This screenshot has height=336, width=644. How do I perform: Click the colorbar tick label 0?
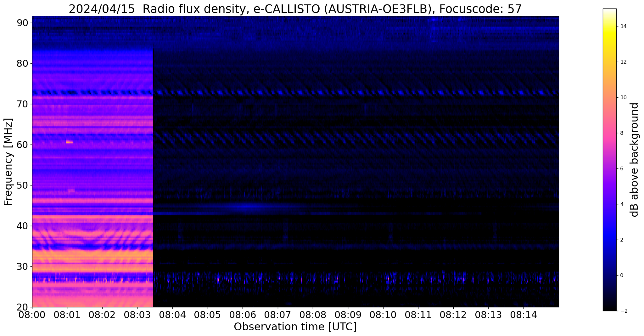[621, 276]
